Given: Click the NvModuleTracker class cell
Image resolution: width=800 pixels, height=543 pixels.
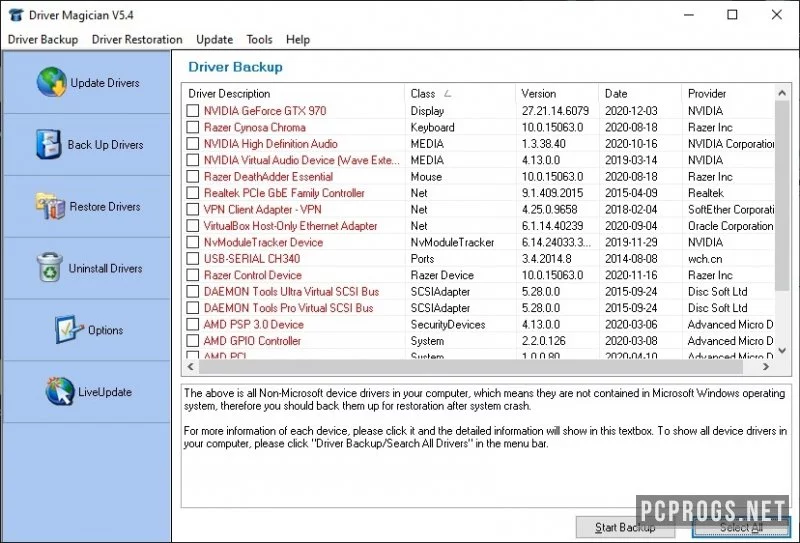Looking at the screenshot, I should coord(452,242).
